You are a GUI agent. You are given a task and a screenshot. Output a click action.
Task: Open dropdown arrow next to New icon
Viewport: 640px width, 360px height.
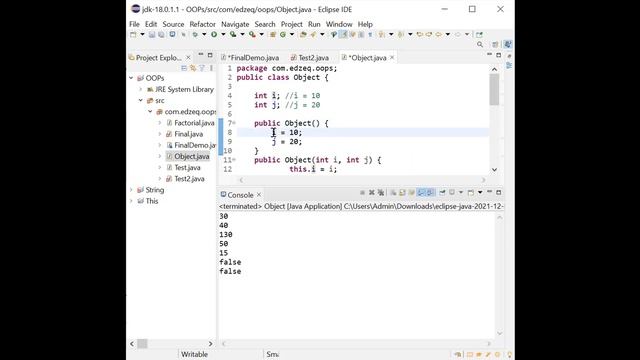(x=142, y=35)
